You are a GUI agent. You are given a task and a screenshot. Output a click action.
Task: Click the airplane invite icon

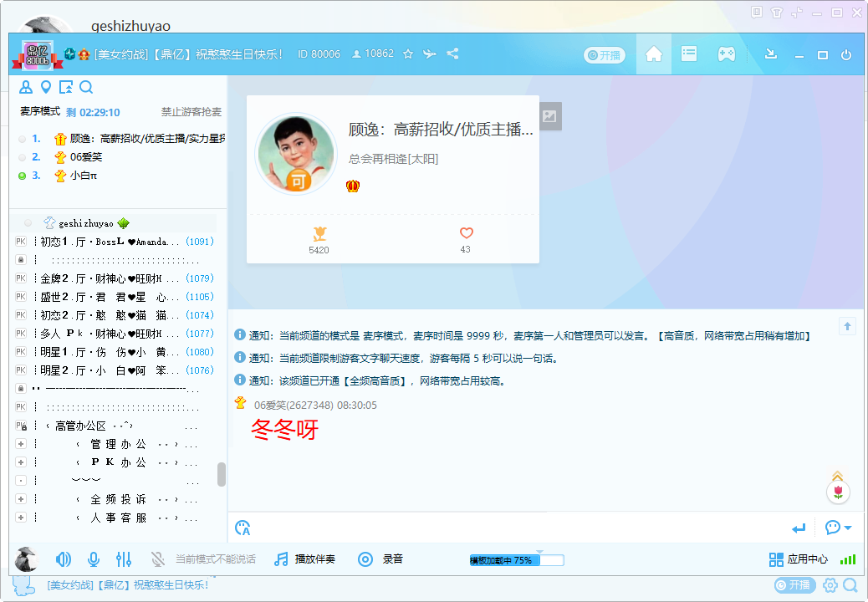coord(430,54)
